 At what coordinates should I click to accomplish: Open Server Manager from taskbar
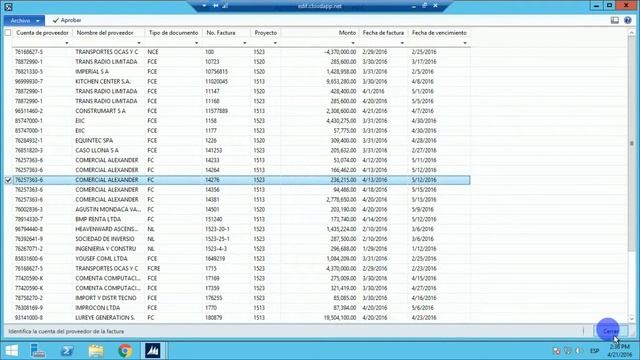tap(38, 351)
